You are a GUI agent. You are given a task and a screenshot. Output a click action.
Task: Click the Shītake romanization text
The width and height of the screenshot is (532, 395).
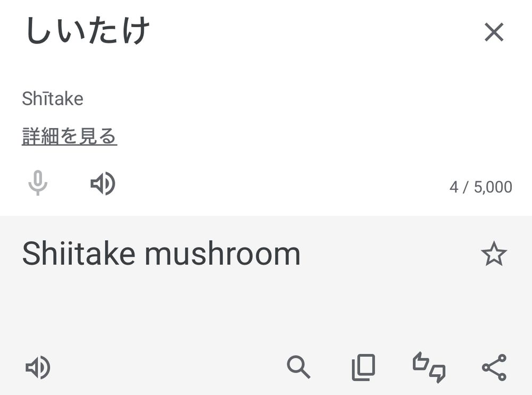point(53,99)
